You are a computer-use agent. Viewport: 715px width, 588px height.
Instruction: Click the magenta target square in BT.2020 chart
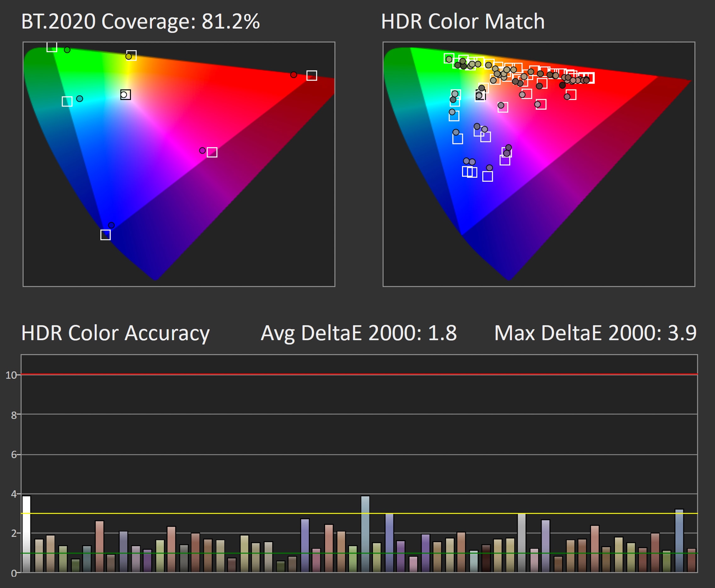[212, 153]
